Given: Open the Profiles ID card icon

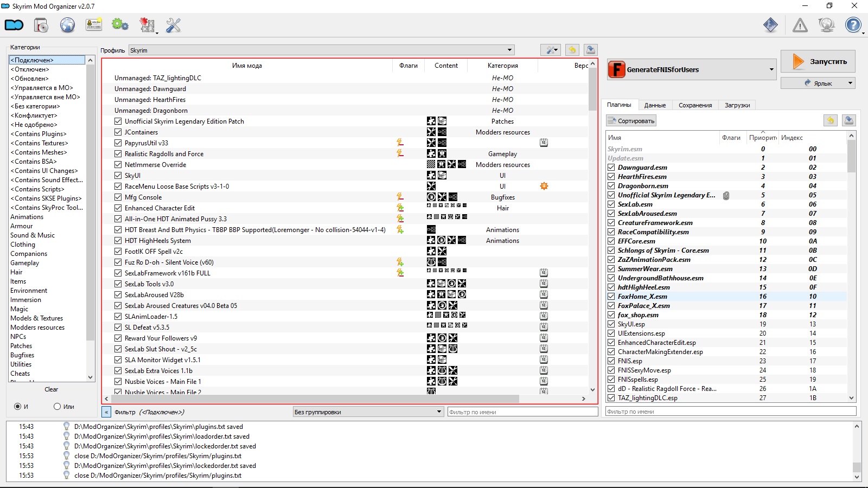Looking at the screenshot, I should tap(94, 25).
